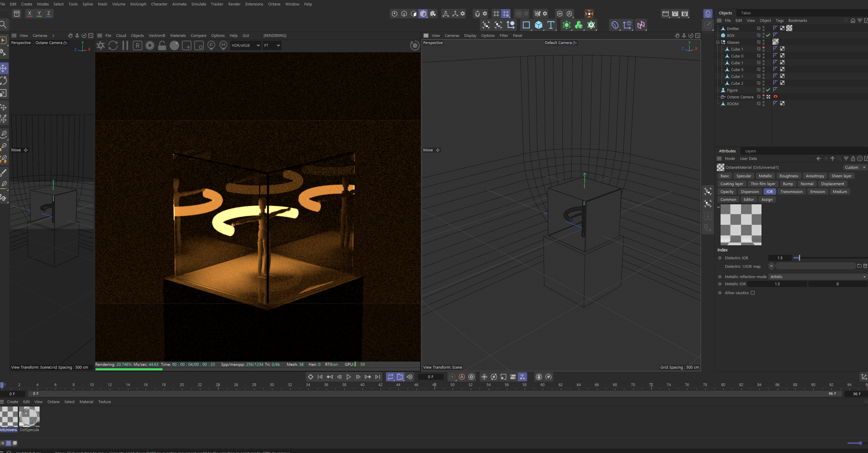Select the ROOM object in Objects

(732, 104)
